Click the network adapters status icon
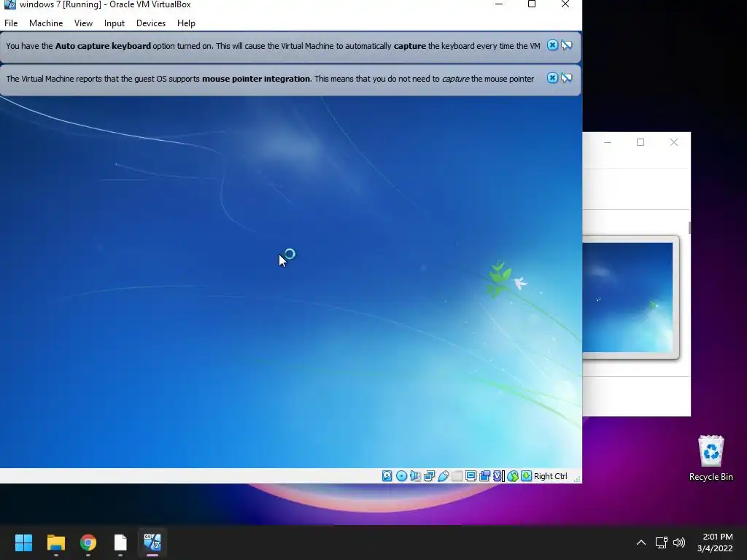This screenshot has width=747, height=560. (429, 475)
